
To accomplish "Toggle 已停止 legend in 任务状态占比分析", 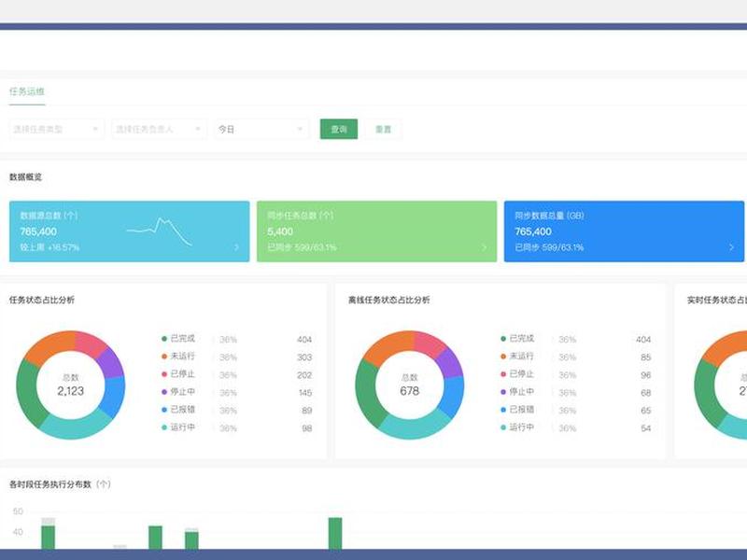I will point(178,374).
